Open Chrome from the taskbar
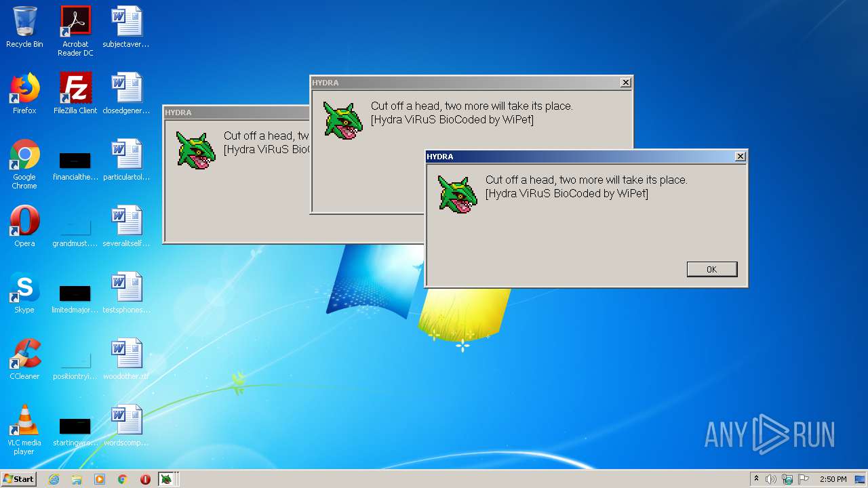The height and width of the screenshot is (488, 868). 123,479
